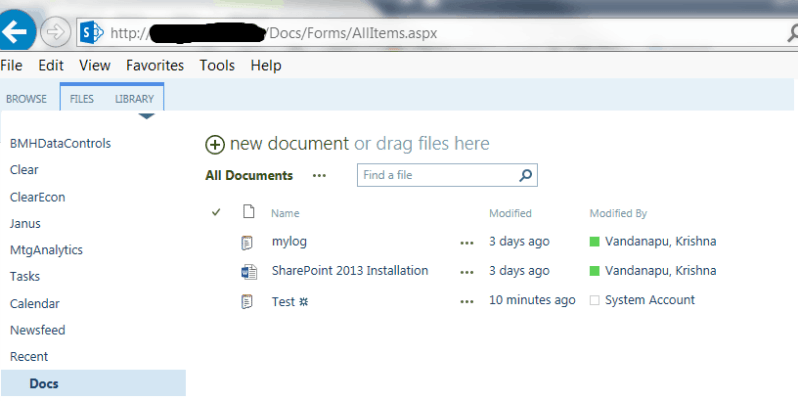Click the browser Back arrow button
Image resolution: width=798 pixels, height=401 pixels.
[15, 32]
